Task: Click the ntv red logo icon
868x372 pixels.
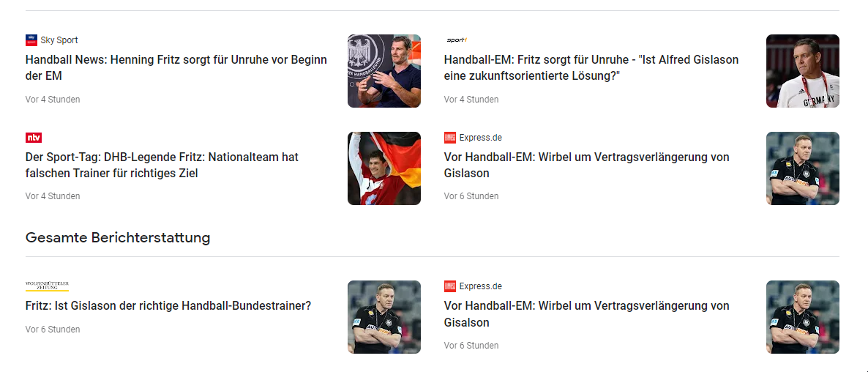Action: pos(33,137)
